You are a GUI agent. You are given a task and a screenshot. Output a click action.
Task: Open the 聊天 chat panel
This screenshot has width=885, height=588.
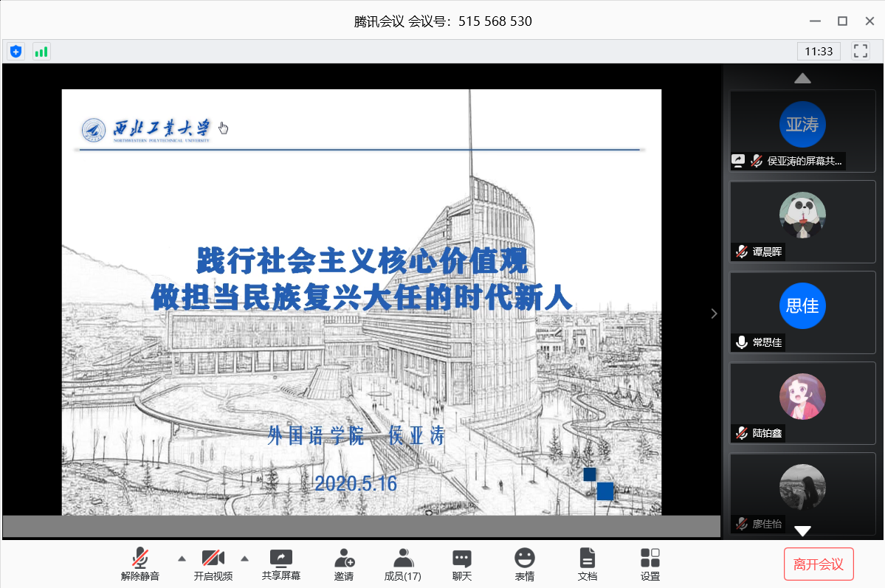pyautogui.click(x=462, y=564)
